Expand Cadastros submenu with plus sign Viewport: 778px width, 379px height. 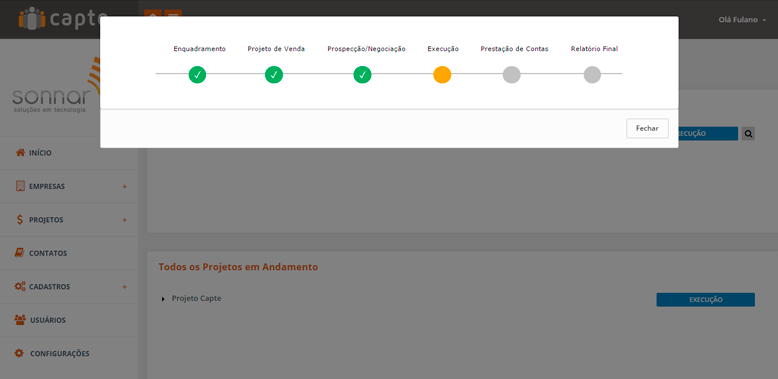124,287
